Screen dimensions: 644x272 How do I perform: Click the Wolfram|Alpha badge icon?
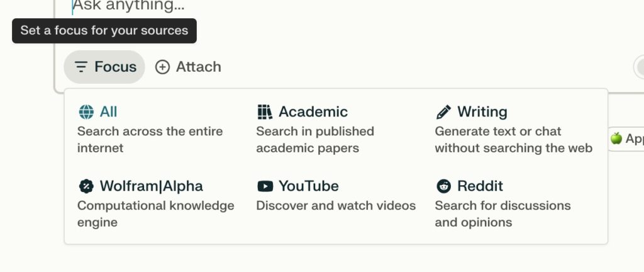(x=86, y=186)
